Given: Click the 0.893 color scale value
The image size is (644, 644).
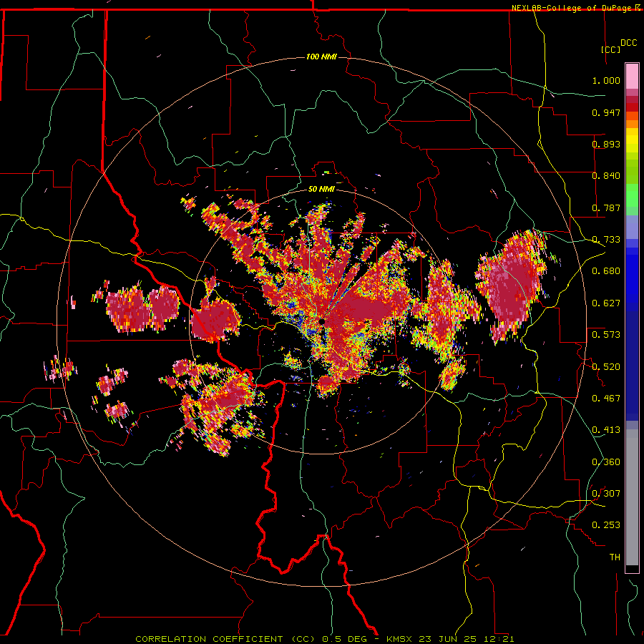Looking at the screenshot, I should (x=606, y=144).
